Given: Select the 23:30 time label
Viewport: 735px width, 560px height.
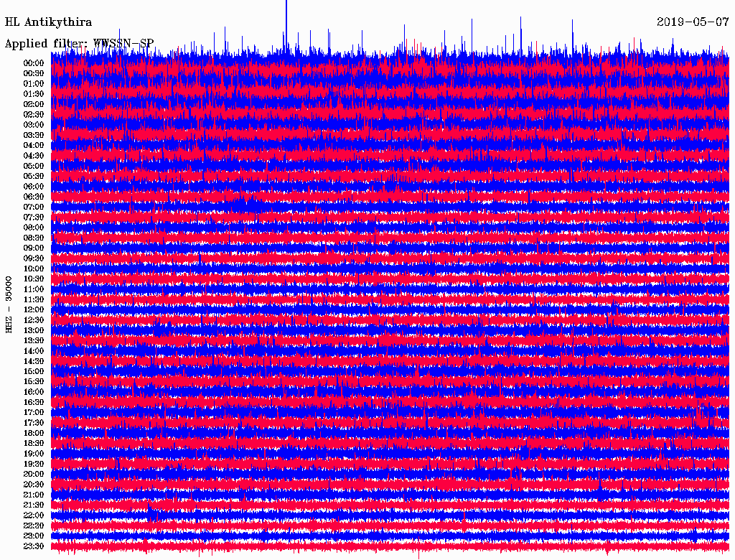Looking at the screenshot, I should pos(33,546).
